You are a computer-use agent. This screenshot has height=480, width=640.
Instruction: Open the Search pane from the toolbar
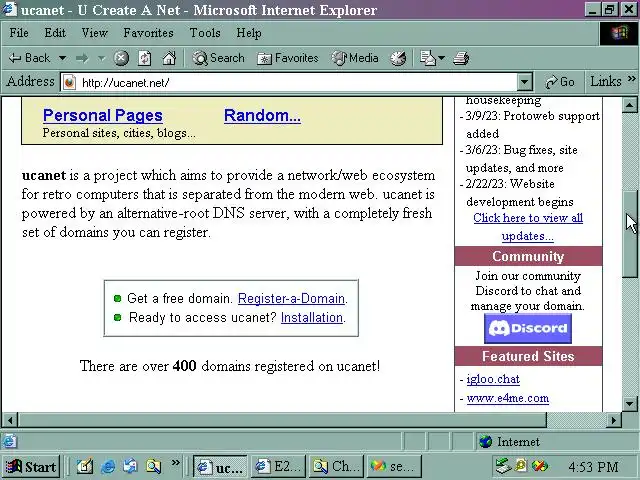218,58
